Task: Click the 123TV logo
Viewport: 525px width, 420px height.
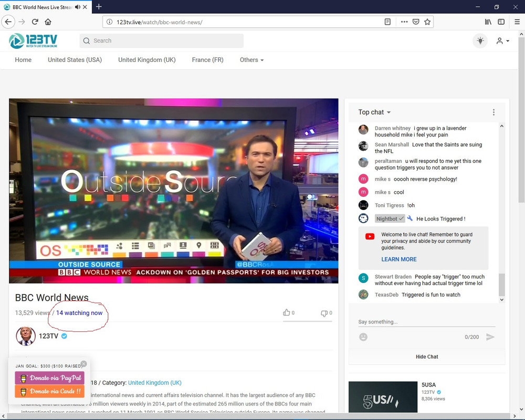Action: (33, 41)
